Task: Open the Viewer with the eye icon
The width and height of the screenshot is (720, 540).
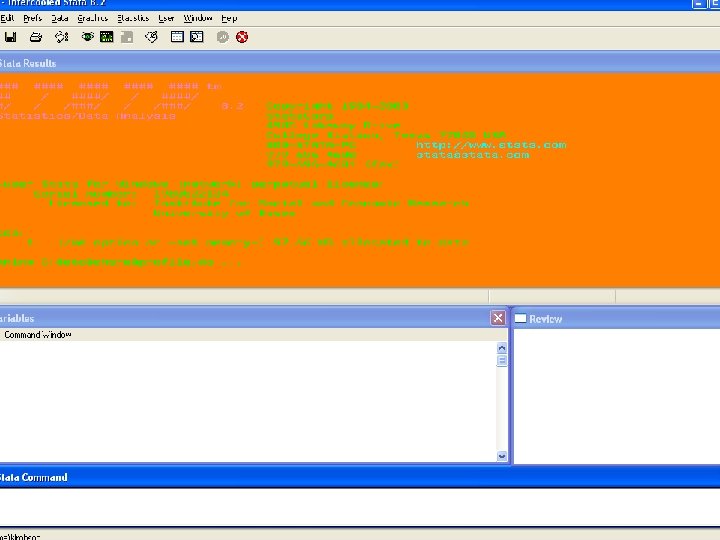Action: [87, 37]
